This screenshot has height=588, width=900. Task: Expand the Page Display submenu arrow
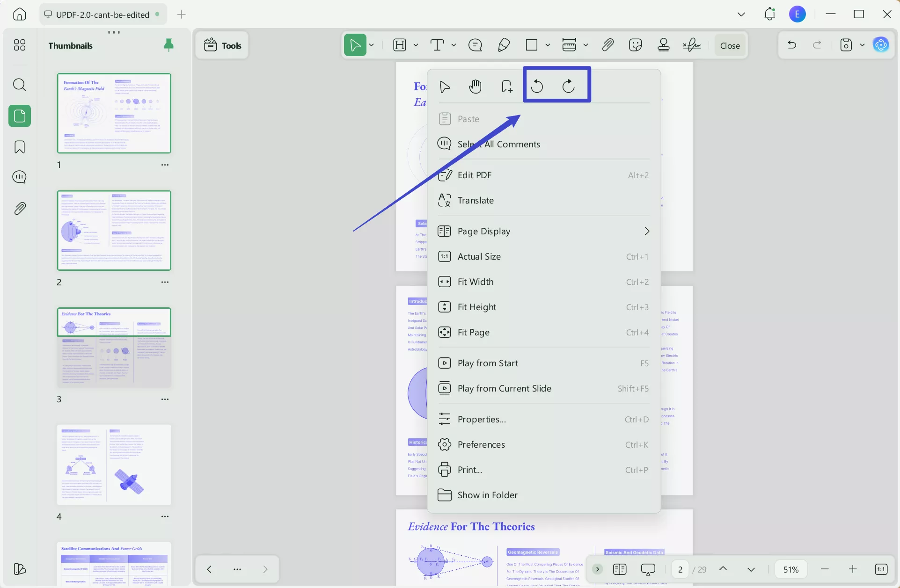pos(647,231)
